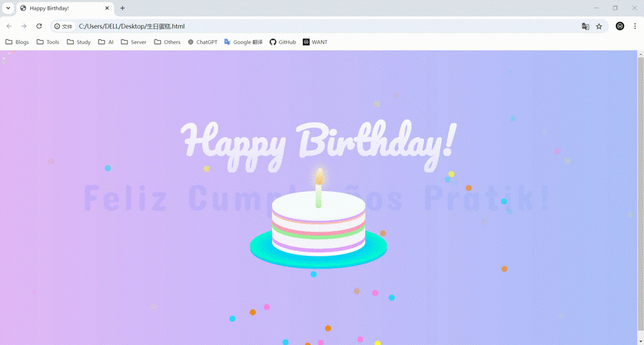Close the Happy Birthday! tab
This screenshot has height=345, width=644.
point(107,8)
